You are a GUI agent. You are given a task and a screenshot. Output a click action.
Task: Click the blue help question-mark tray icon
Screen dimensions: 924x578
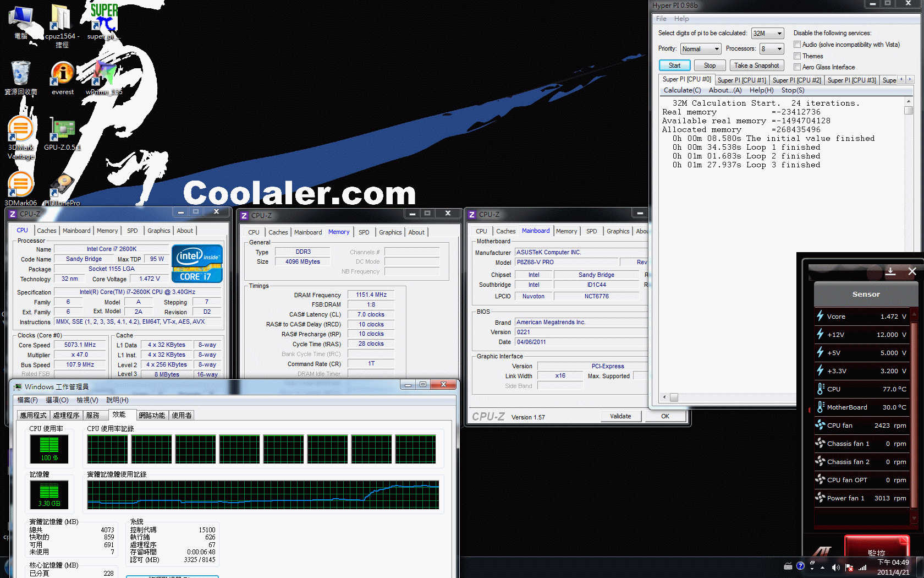800,566
